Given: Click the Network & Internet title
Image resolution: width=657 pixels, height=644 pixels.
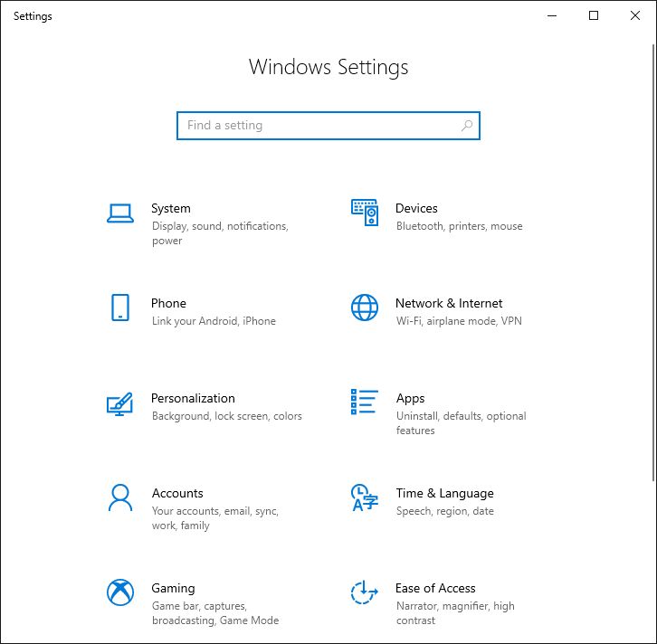Looking at the screenshot, I should coord(449,303).
